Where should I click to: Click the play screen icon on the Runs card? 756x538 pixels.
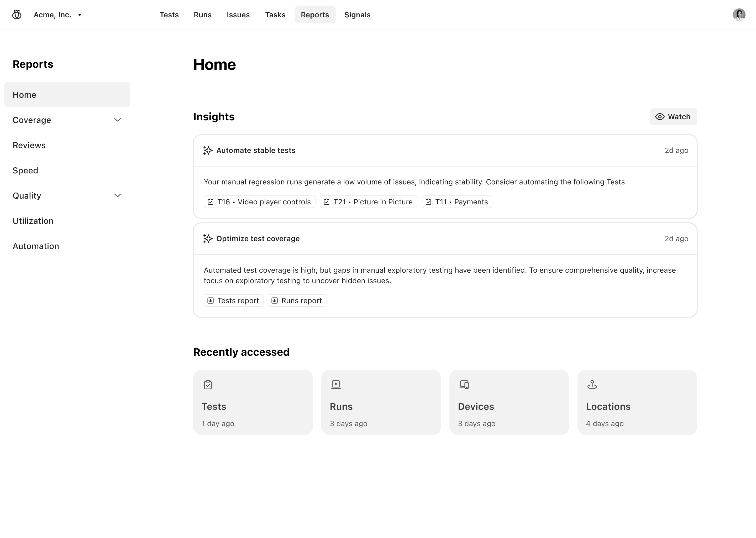click(x=336, y=384)
